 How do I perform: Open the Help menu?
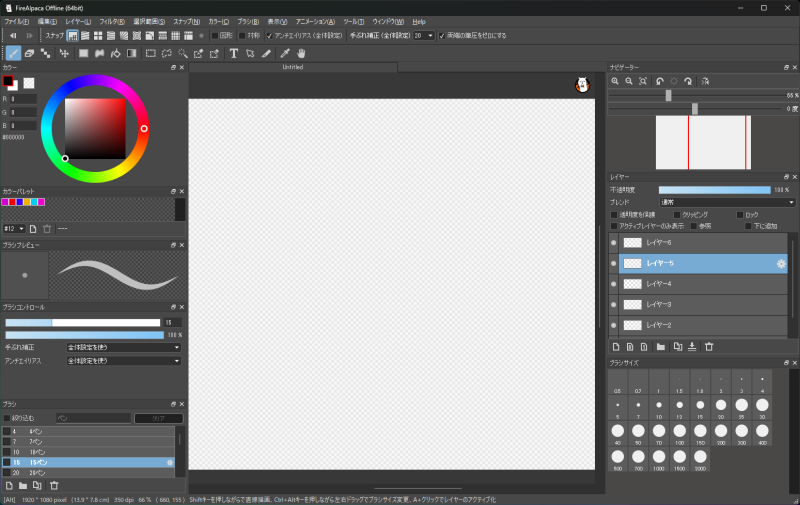point(419,22)
